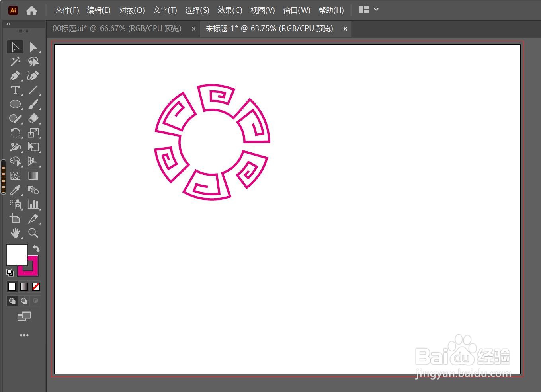The image size is (541, 392).
Task: Select the Eraser tool
Action: pos(33,119)
